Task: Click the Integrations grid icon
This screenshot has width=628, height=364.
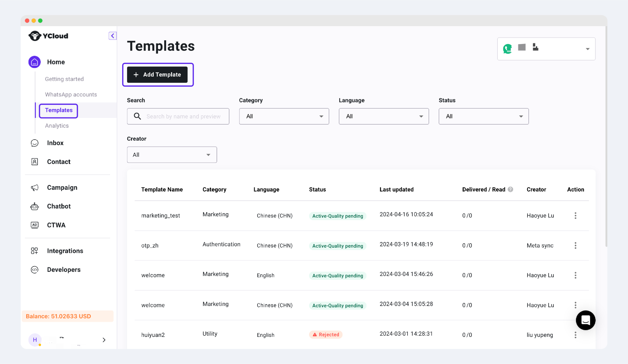Action: click(34, 251)
